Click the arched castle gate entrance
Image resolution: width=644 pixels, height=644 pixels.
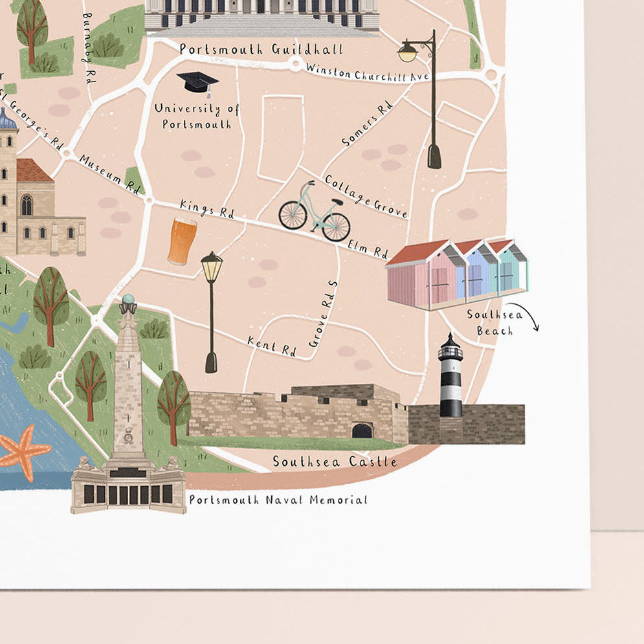[x=362, y=431]
